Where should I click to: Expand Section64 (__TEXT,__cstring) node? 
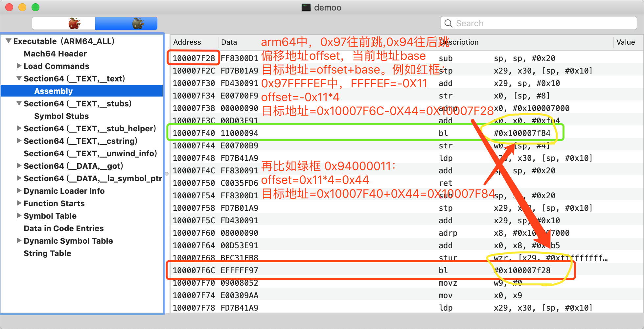19,141
